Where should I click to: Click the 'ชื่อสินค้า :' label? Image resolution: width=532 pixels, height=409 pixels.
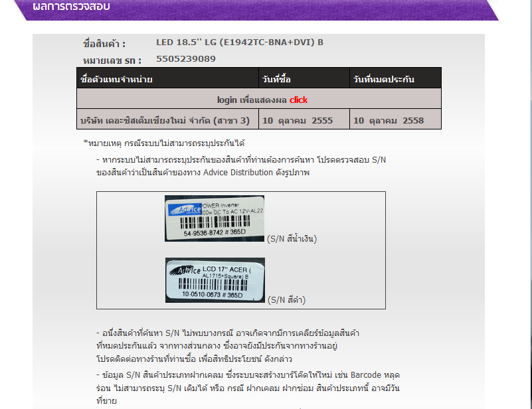coord(104,44)
